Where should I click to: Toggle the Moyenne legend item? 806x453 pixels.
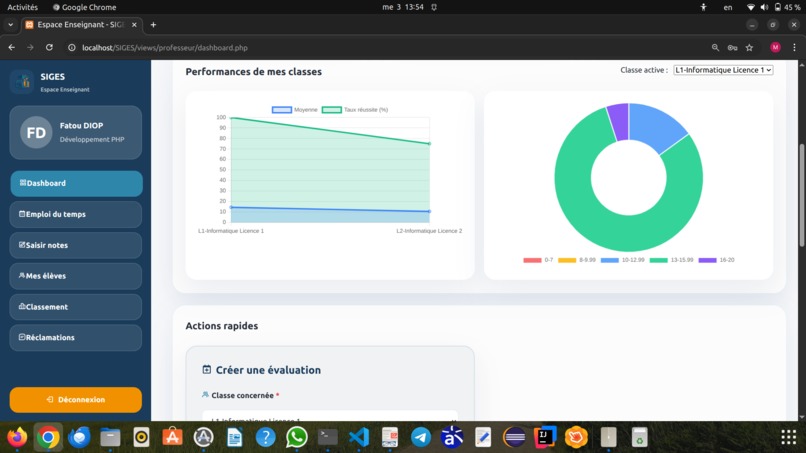click(295, 110)
